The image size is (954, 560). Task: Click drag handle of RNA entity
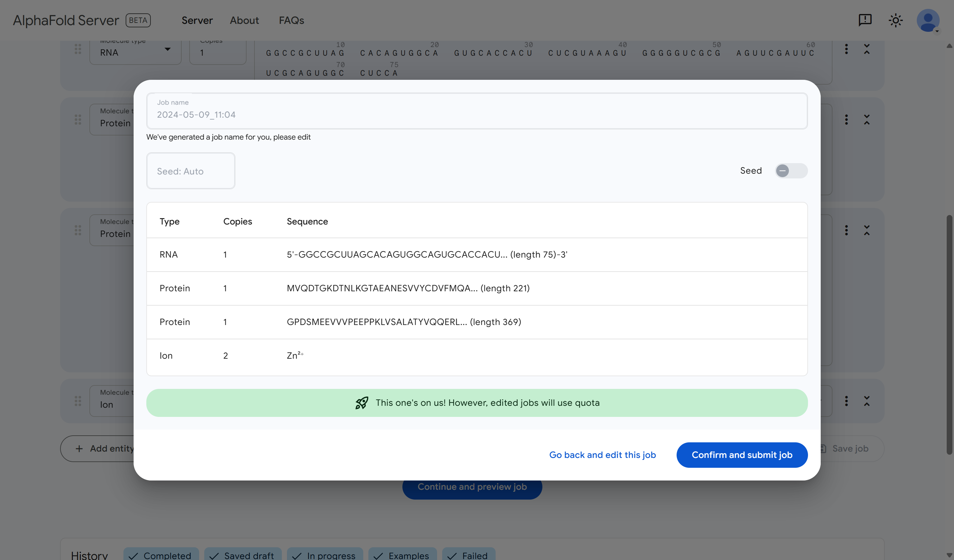click(x=78, y=49)
